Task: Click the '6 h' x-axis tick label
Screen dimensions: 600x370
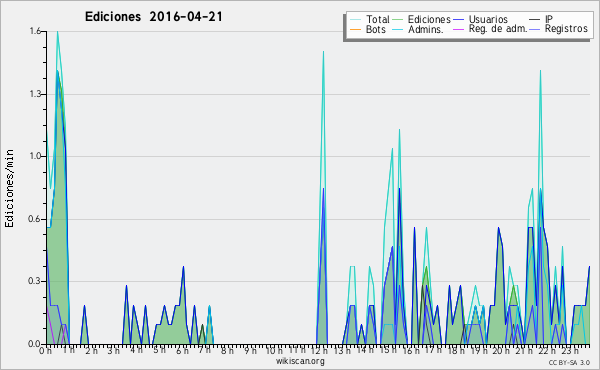Action: pos(182,351)
